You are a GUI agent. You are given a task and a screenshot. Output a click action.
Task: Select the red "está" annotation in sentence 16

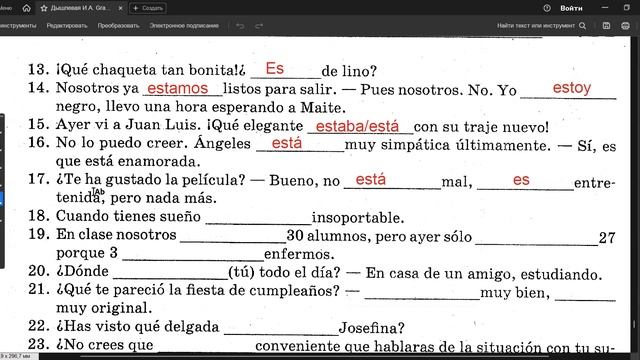pyautogui.click(x=287, y=143)
